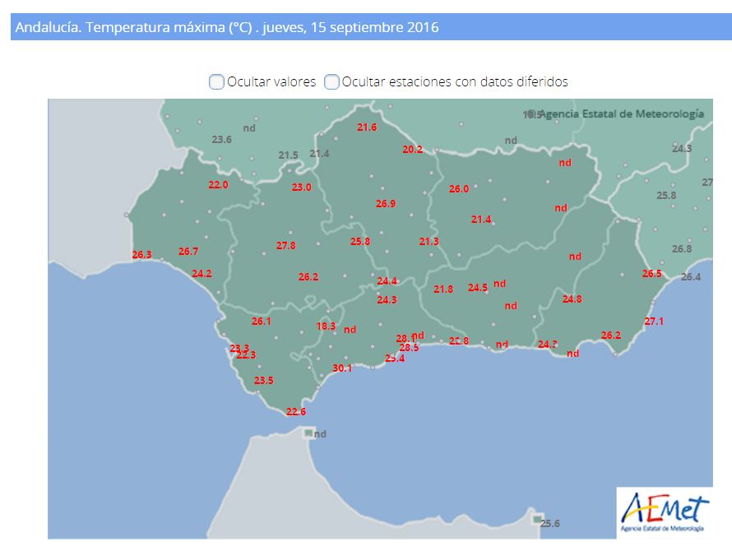Click the 'Andalucía. Temperatura máxima' title bar
Viewport: 732px width, 560px height.
click(x=366, y=27)
